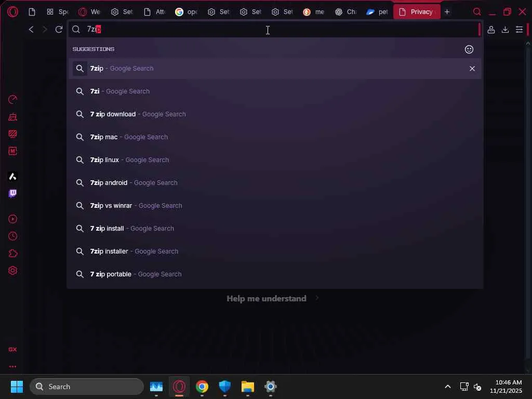Open Windows Security shield from taskbar
Image resolution: width=532 pixels, height=399 pixels.
(x=224, y=387)
